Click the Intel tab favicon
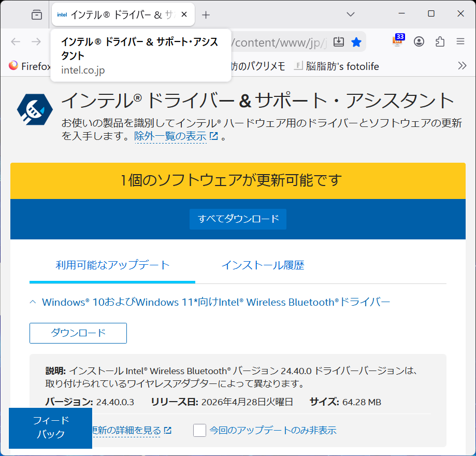The height and width of the screenshot is (456, 476). point(62,15)
